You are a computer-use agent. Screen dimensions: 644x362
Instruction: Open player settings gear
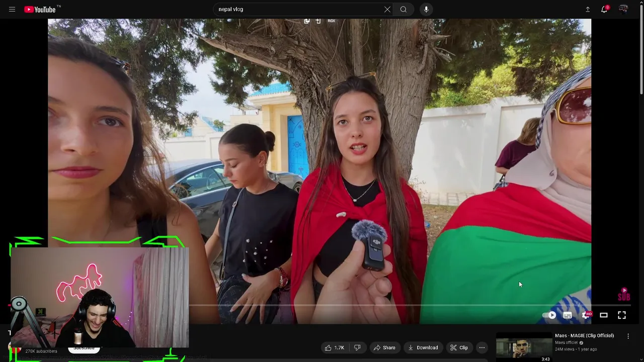point(586,315)
